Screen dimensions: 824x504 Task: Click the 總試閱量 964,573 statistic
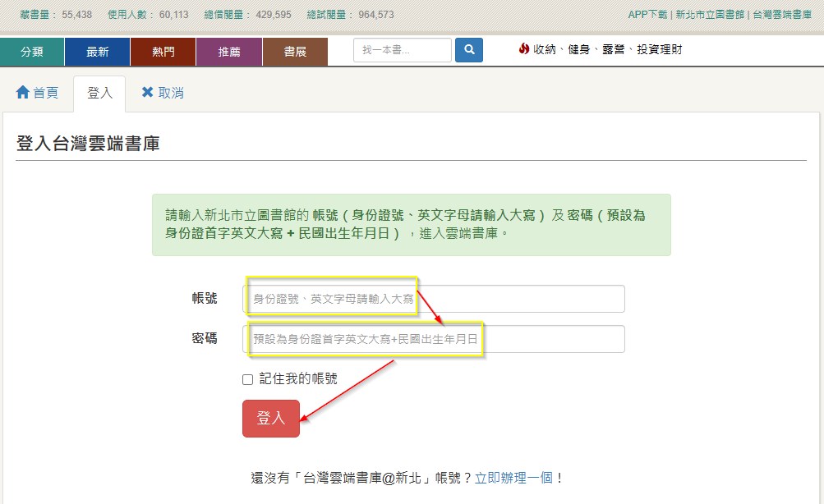pos(351,15)
